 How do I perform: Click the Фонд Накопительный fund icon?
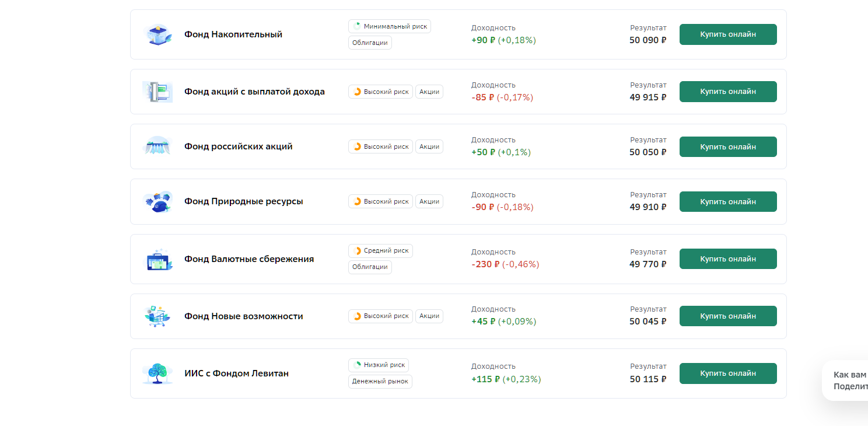[x=157, y=34]
